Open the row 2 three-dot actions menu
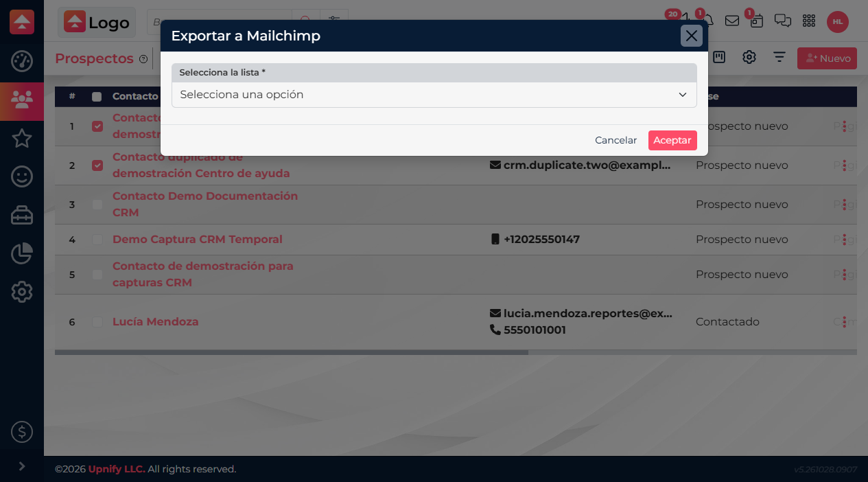 point(845,165)
